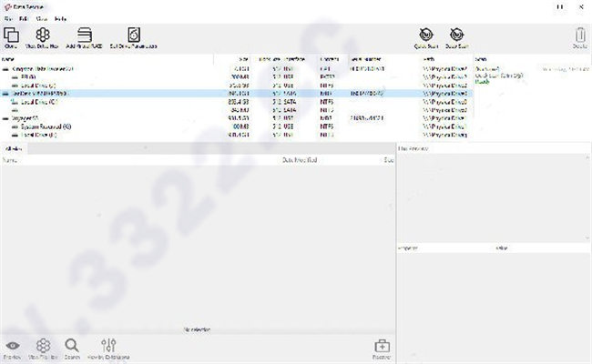Click the green Ready scan status

482,82
